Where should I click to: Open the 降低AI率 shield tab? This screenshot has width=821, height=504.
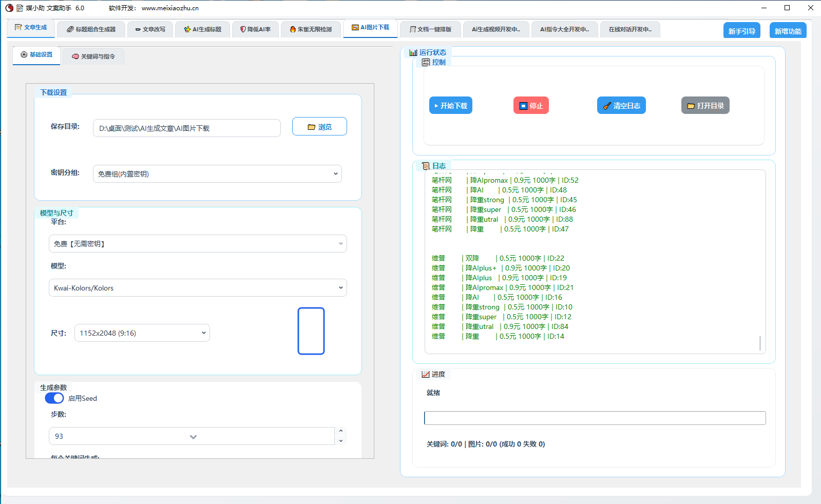tap(255, 29)
